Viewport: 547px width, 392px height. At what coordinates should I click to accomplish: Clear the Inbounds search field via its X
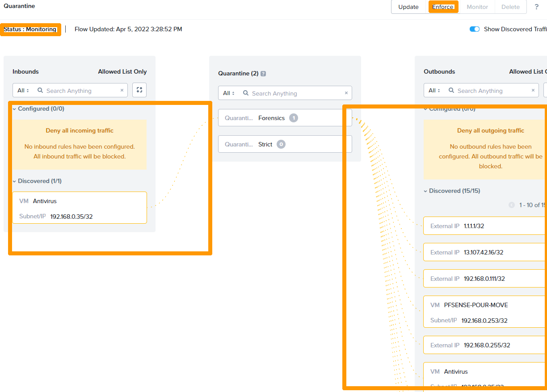click(x=122, y=90)
